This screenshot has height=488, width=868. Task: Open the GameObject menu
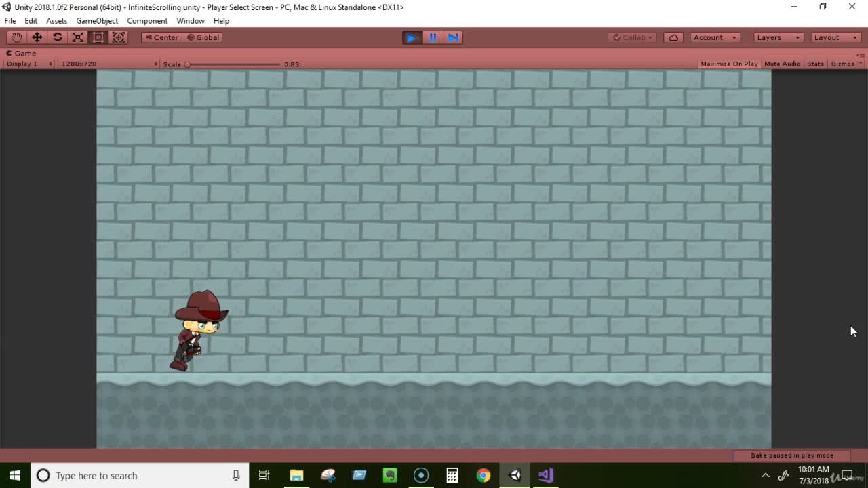pyautogui.click(x=97, y=21)
